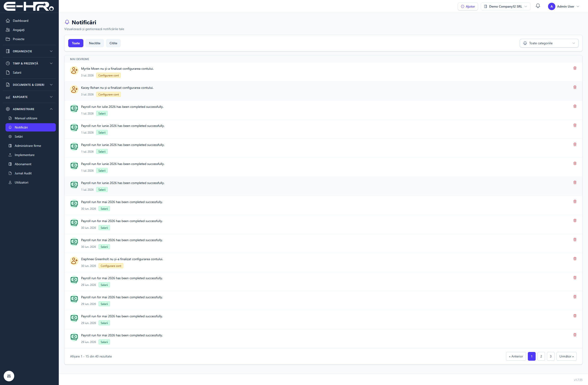Open the sliders widget at bottom-left
Screen dimensions: 588x385
pyautogui.click(x=9, y=376)
